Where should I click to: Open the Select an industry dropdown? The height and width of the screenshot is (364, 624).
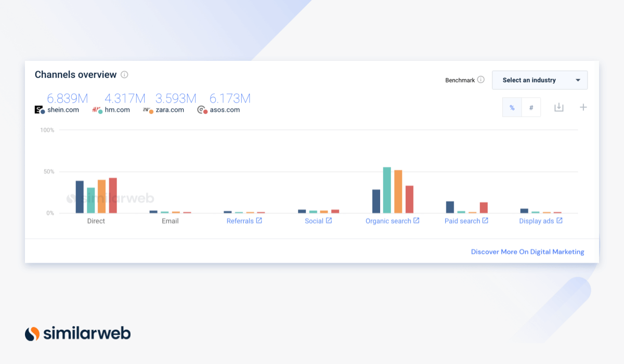tap(539, 80)
